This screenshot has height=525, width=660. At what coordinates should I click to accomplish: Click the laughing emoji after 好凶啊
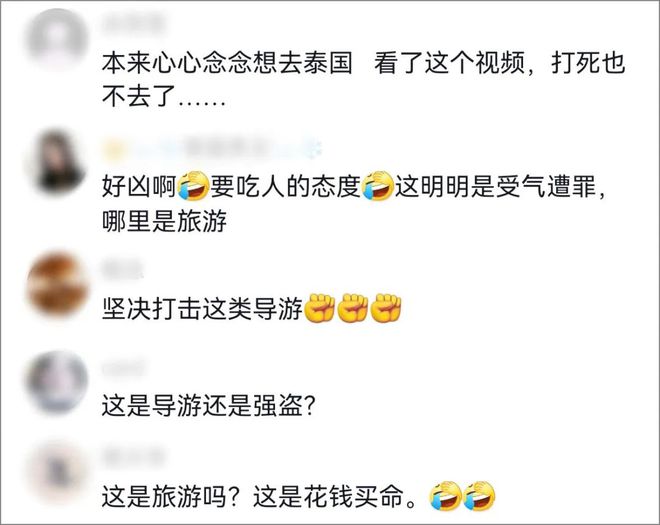(193, 186)
